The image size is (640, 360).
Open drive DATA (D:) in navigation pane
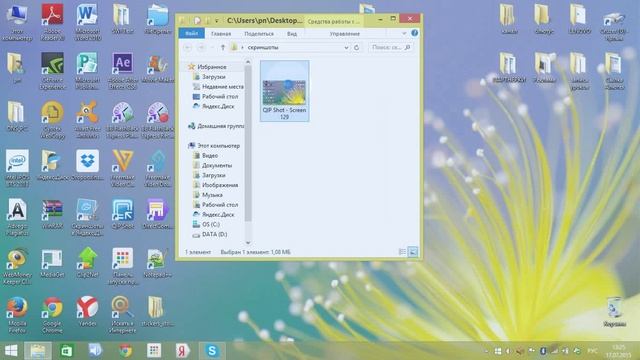(x=214, y=234)
